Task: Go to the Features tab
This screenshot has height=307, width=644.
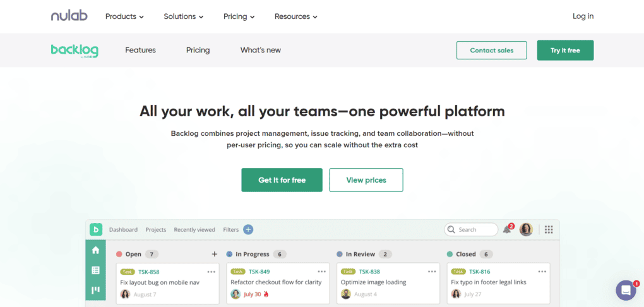Action: tap(140, 50)
